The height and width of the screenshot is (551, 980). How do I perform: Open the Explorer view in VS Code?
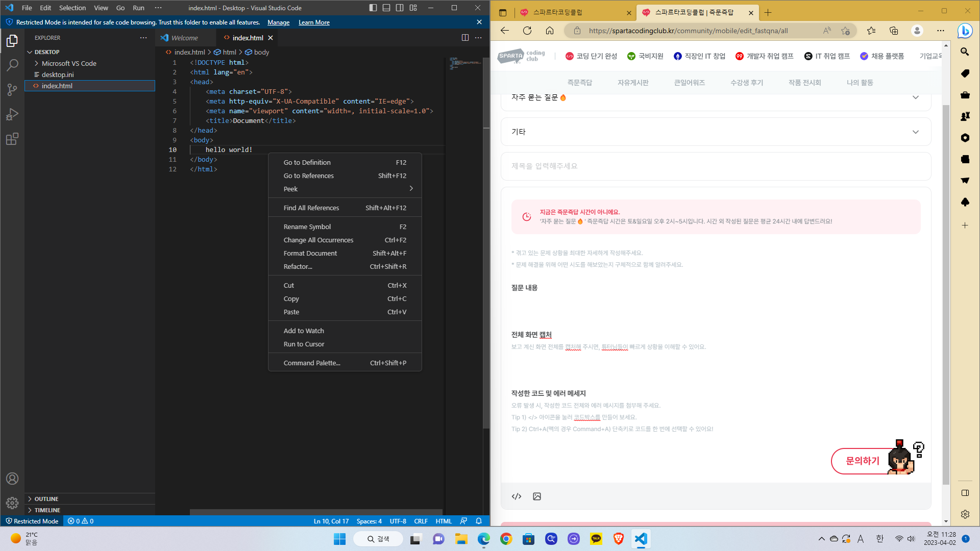coord(12,41)
